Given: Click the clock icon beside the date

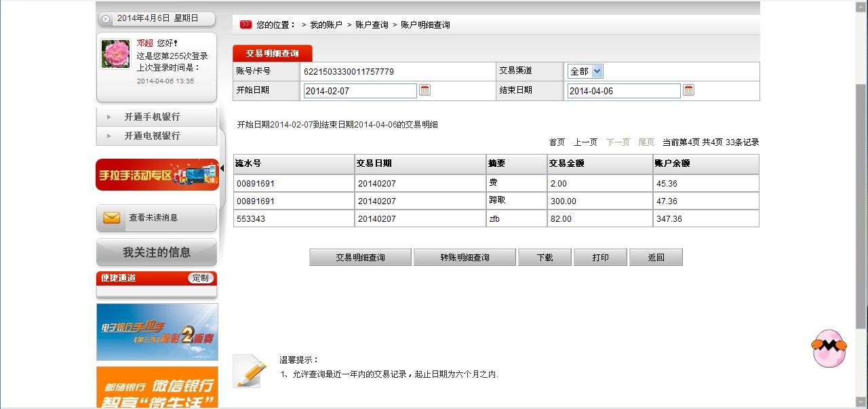Looking at the screenshot, I should click(x=106, y=19).
